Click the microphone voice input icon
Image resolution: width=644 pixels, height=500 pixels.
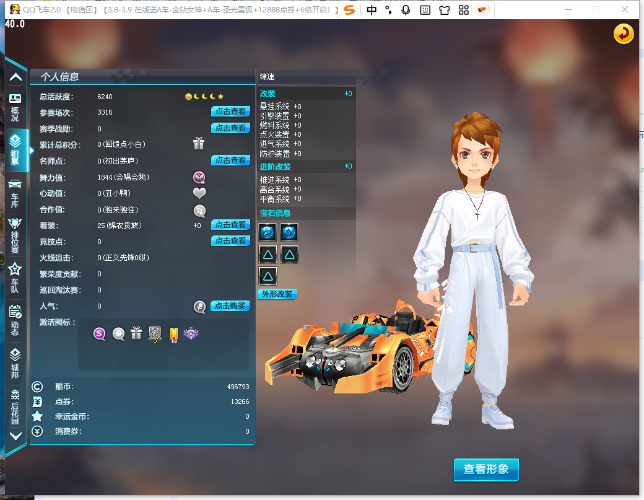click(406, 10)
